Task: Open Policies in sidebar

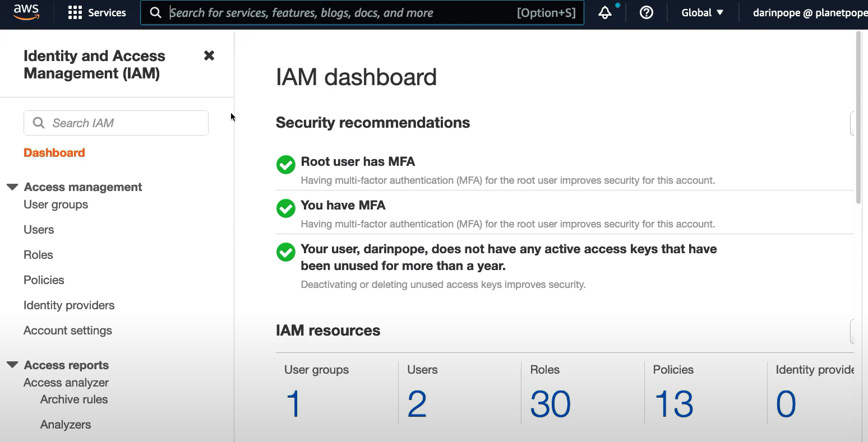Action: coord(44,280)
